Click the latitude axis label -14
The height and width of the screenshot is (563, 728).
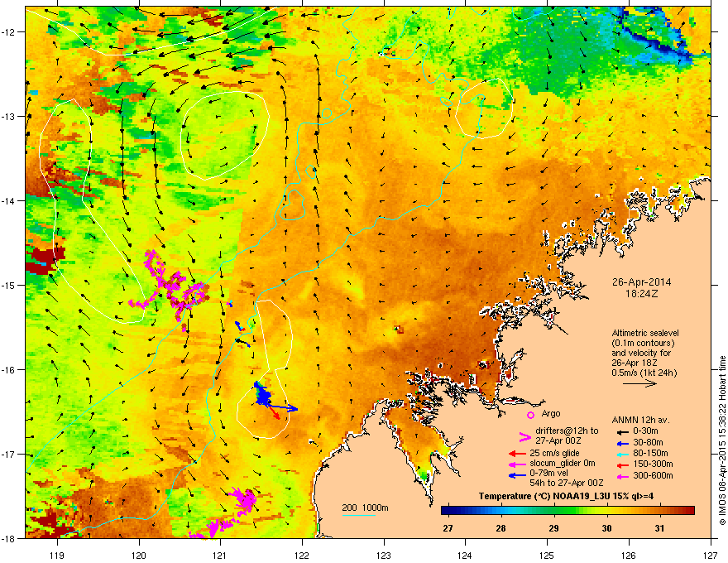tap(8, 200)
